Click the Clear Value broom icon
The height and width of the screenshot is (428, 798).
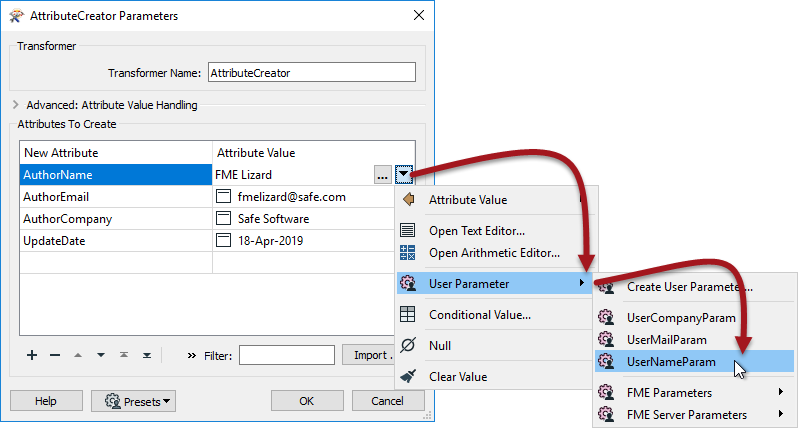pyautogui.click(x=408, y=376)
